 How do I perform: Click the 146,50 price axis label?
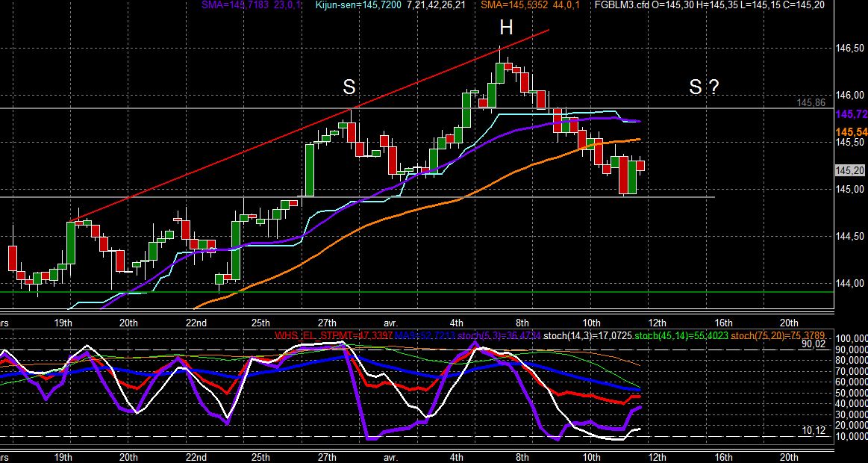point(849,49)
